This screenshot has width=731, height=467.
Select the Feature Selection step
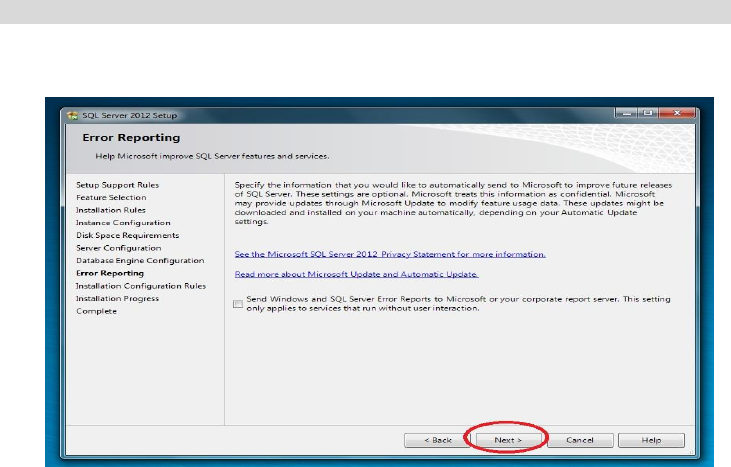[x=111, y=198]
